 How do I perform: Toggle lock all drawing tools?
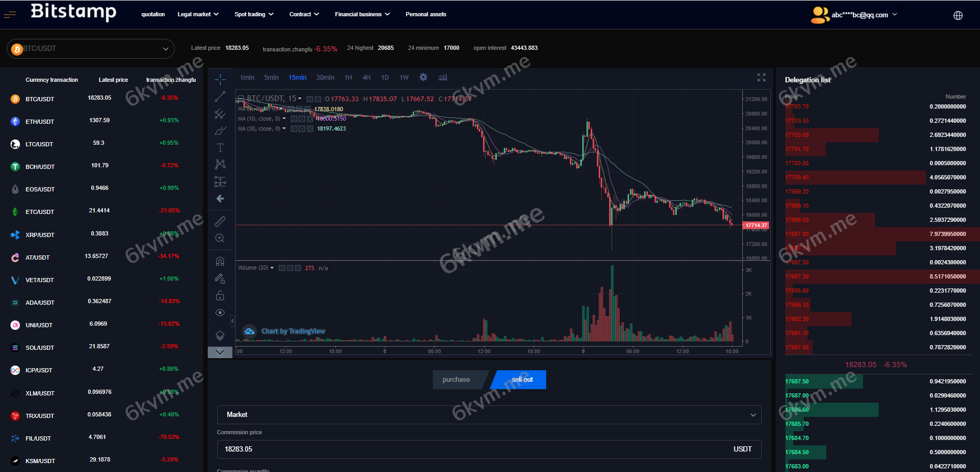[x=220, y=296]
